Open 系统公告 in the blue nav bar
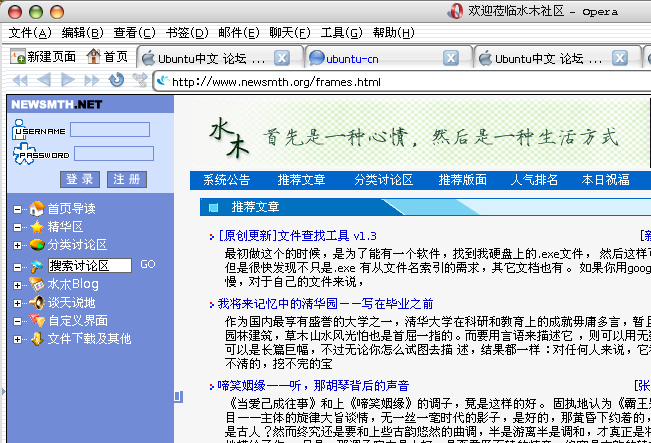This screenshot has height=443, width=651. pos(227,180)
